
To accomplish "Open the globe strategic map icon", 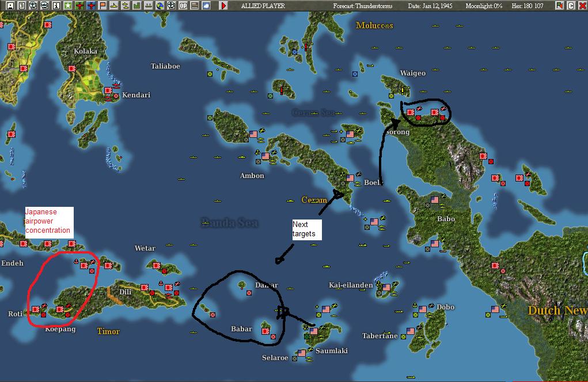I will (x=160, y=5).
